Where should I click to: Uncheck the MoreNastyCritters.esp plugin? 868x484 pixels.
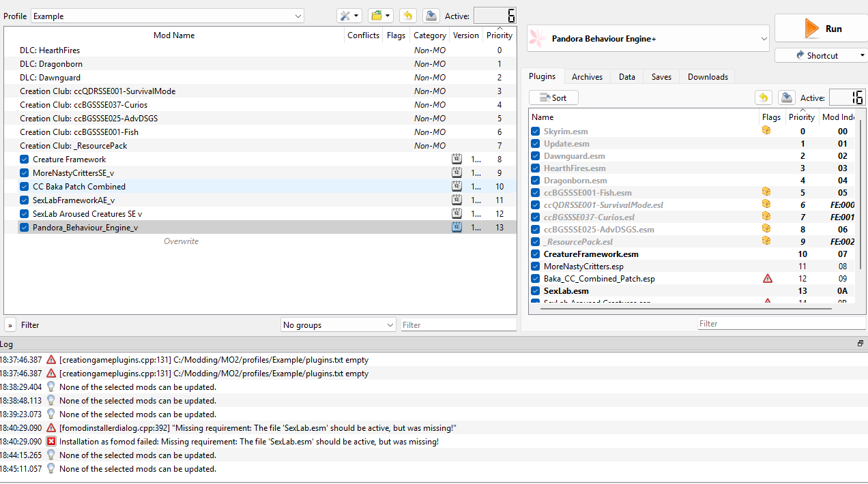(536, 266)
